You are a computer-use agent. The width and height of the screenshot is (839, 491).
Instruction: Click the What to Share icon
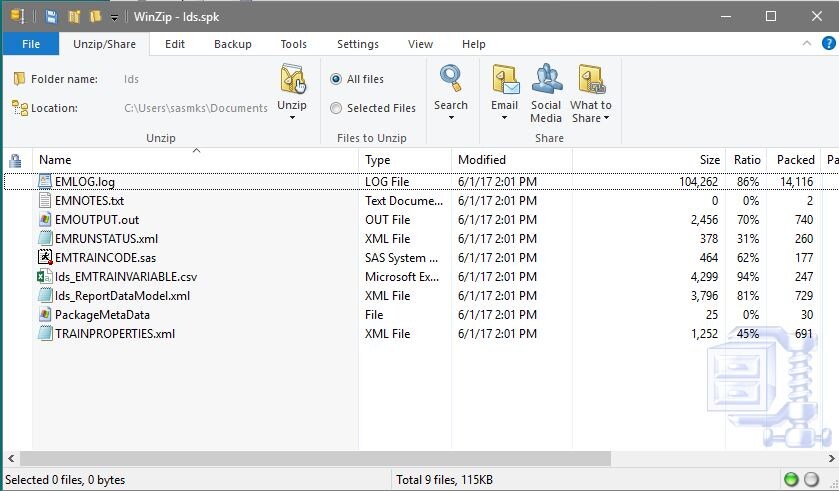tap(591, 80)
